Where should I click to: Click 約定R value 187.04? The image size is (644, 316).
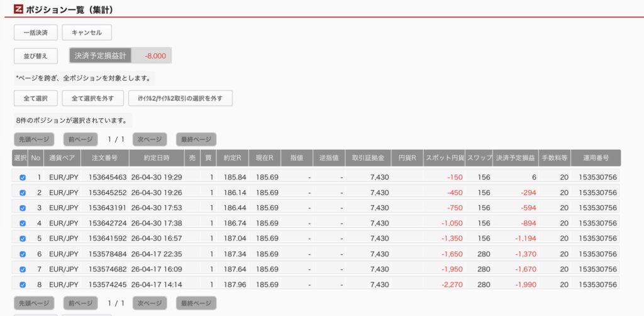pos(235,239)
